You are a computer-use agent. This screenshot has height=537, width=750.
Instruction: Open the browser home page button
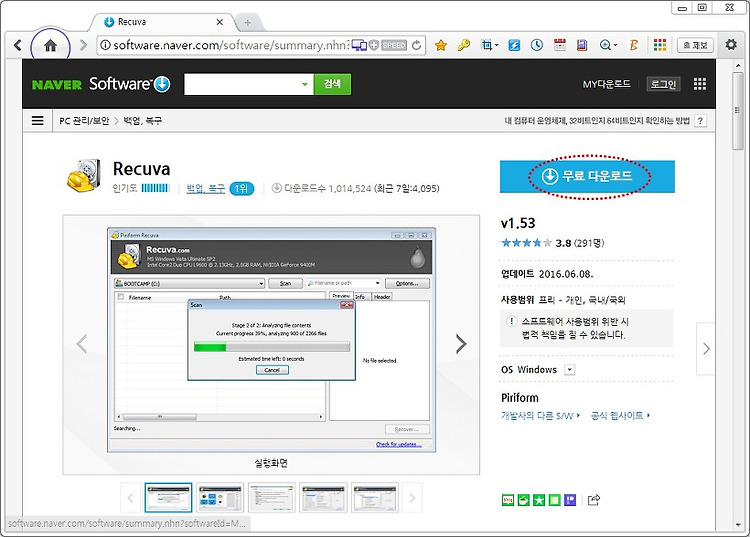(50, 45)
